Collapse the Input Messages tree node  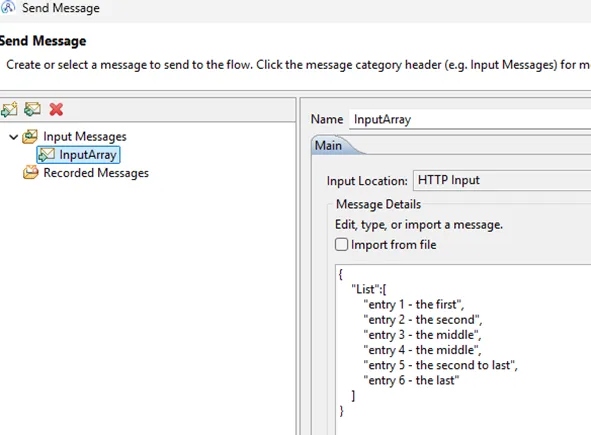pos(14,137)
